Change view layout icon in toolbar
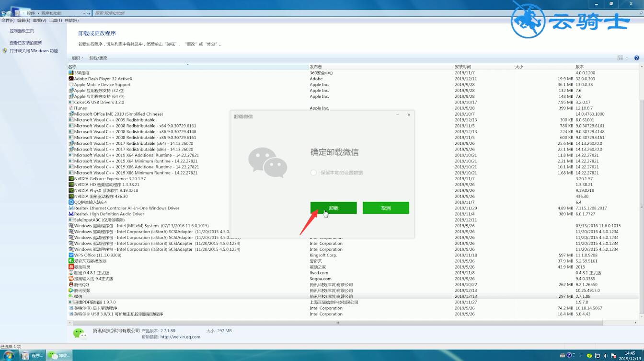Image resolution: width=644 pixels, height=361 pixels. [620, 58]
